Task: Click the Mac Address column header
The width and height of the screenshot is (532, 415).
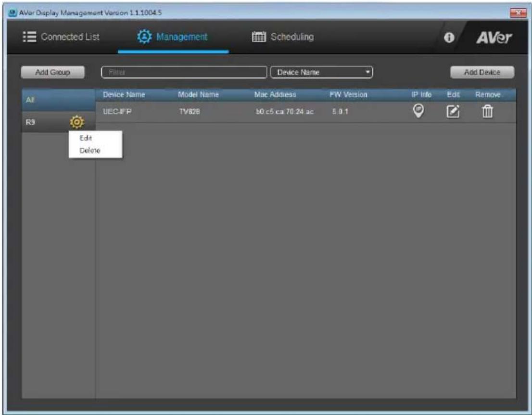Action: pos(275,95)
